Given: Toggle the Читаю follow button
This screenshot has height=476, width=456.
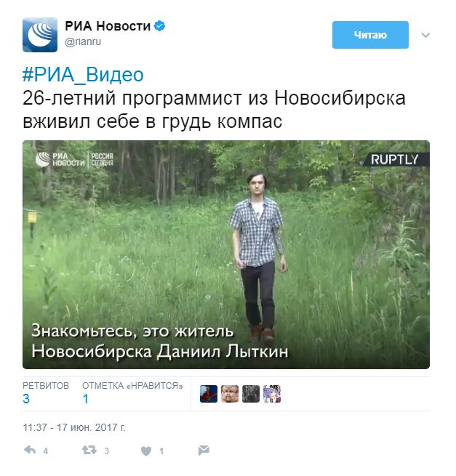Looking at the screenshot, I should (370, 35).
